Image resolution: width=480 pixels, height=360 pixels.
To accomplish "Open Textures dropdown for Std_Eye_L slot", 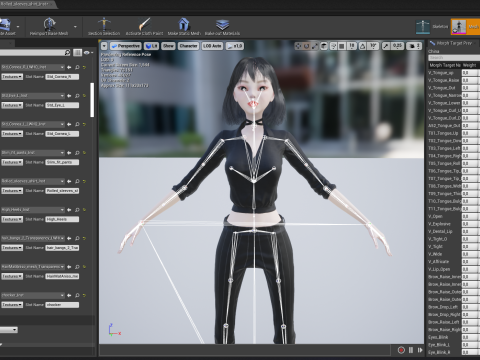I will (12, 105).
